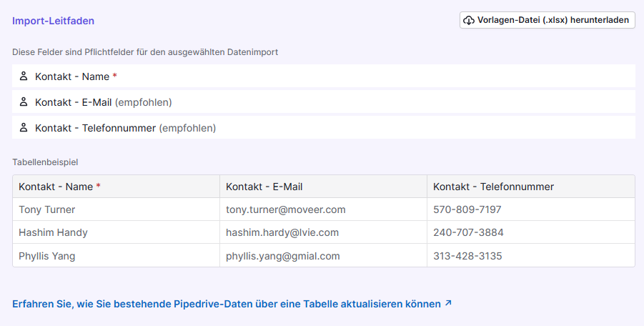Click the Kontakt - E-Mail (empfohlen) row
The width and height of the screenshot is (644, 326).
pos(323,102)
